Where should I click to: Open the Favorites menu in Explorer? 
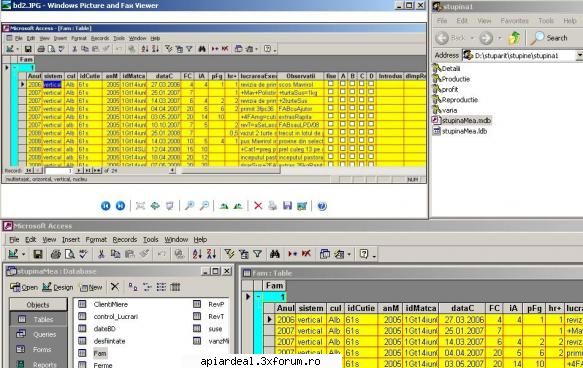[x=514, y=21]
